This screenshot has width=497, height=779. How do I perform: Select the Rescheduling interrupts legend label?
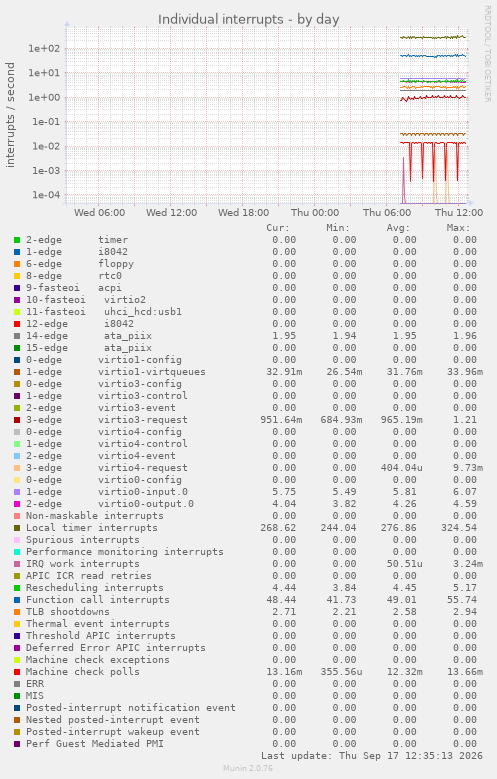(95, 588)
